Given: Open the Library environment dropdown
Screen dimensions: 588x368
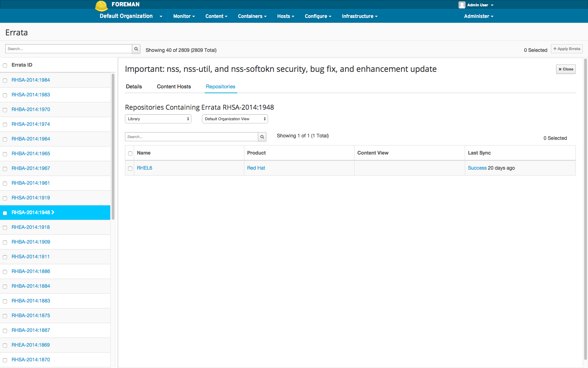Looking at the screenshot, I should tap(158, 119).
